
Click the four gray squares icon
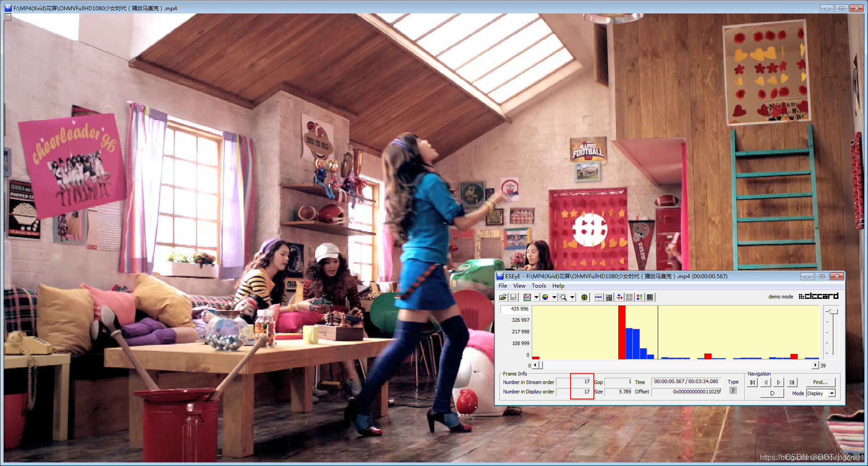[629, 297]
